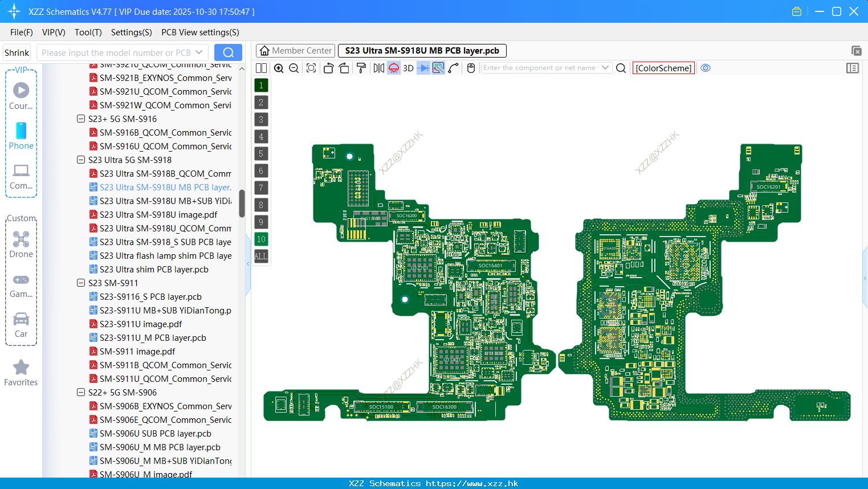Zoom in on the PCB view
The image size is (868, 489).
(x=279, y=68)
